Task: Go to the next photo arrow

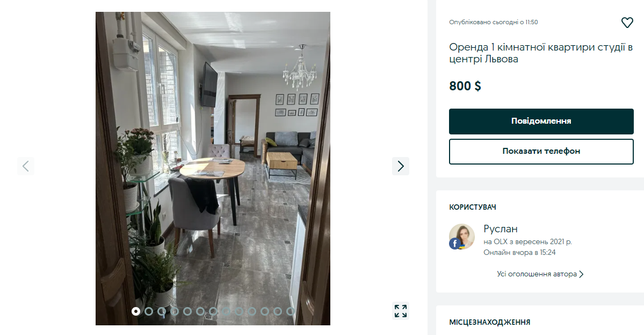Action: tap(401, 166)
